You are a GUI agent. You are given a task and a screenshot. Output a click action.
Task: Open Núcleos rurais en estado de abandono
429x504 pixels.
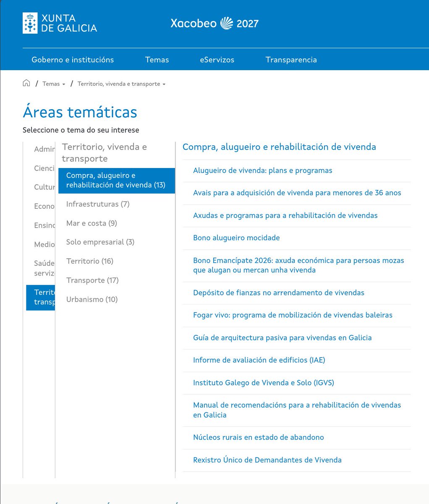(259, 437)
